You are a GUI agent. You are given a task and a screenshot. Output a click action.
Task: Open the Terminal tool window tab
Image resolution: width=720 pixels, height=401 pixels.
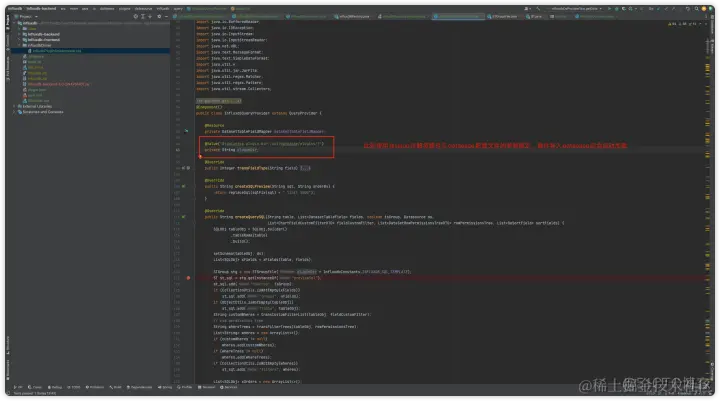click(206, 387)
